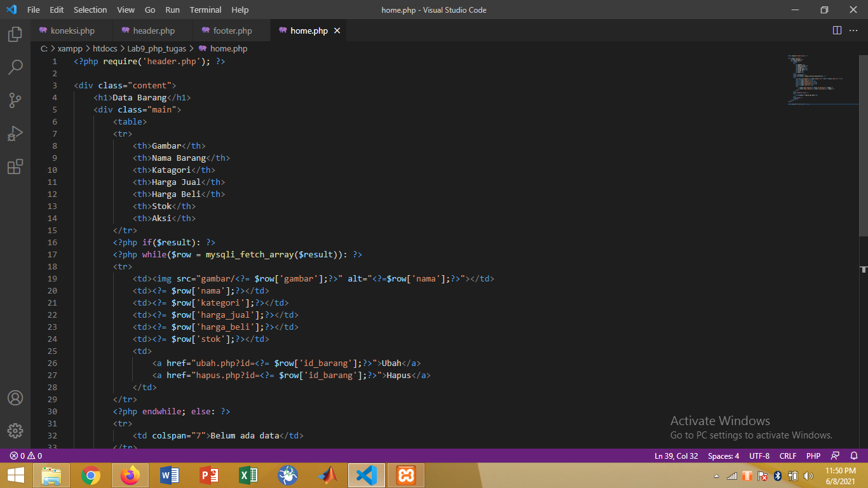Open the notifications bell in status bar
The height and width of the screenshot is (488, 868).
coord(854,456)
